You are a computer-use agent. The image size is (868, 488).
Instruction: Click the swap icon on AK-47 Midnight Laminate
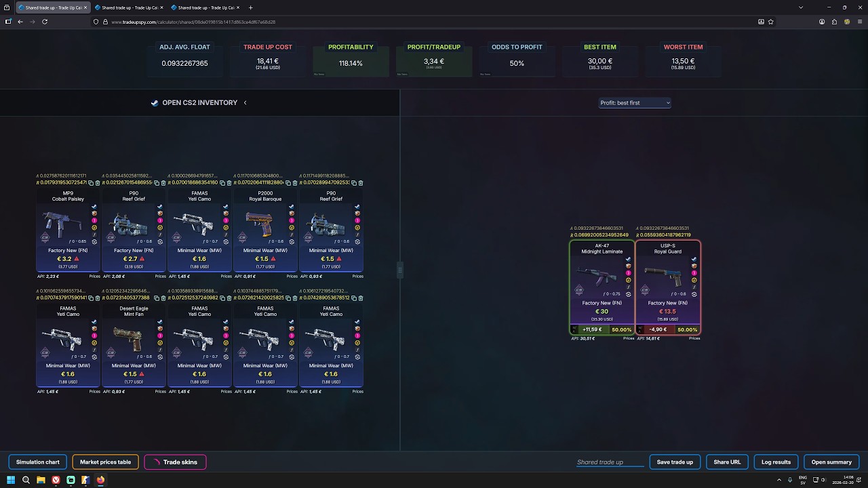tap(629, 294)
